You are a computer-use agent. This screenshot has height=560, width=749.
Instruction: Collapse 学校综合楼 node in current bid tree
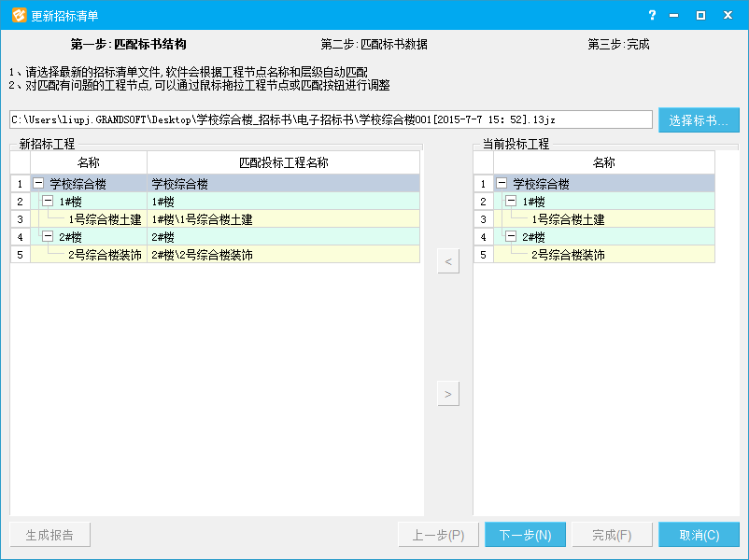click(x=502, y=184)
